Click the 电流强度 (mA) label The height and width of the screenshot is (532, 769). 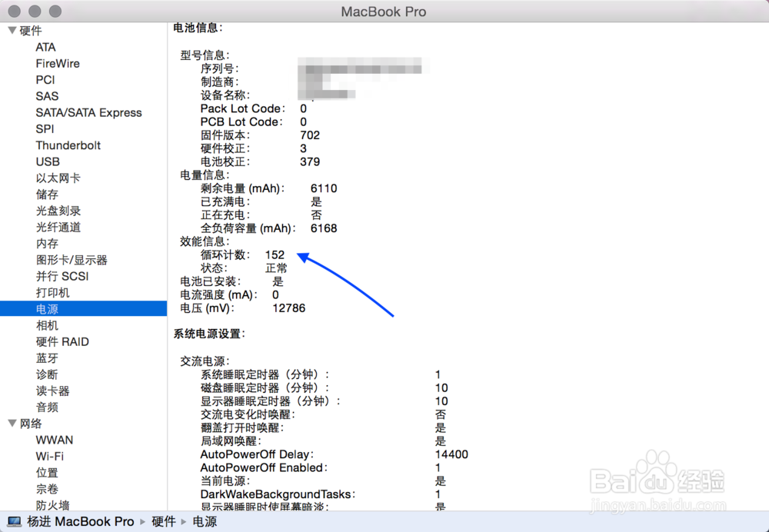pos(218,294)
